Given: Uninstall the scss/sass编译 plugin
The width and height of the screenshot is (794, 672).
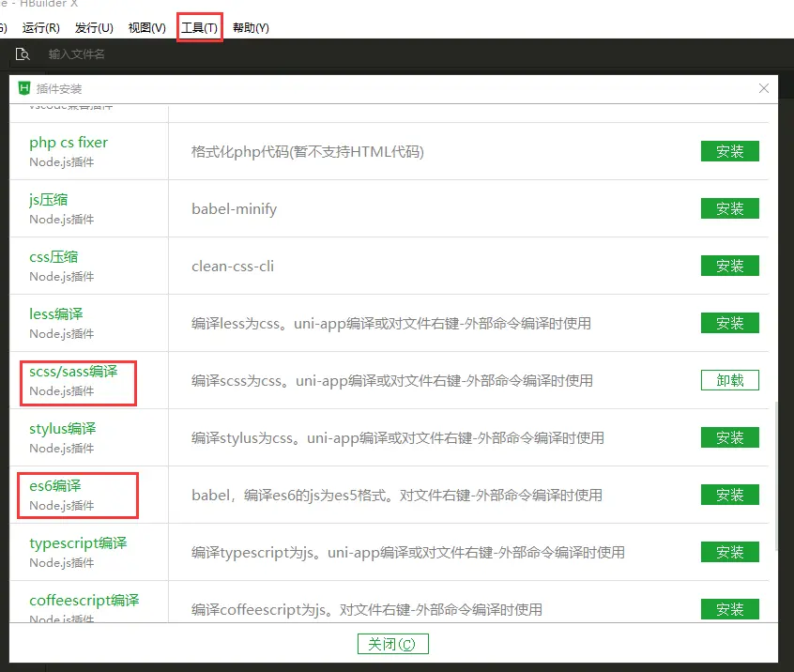Looking at the screenshot, I should tap(729, 380).
